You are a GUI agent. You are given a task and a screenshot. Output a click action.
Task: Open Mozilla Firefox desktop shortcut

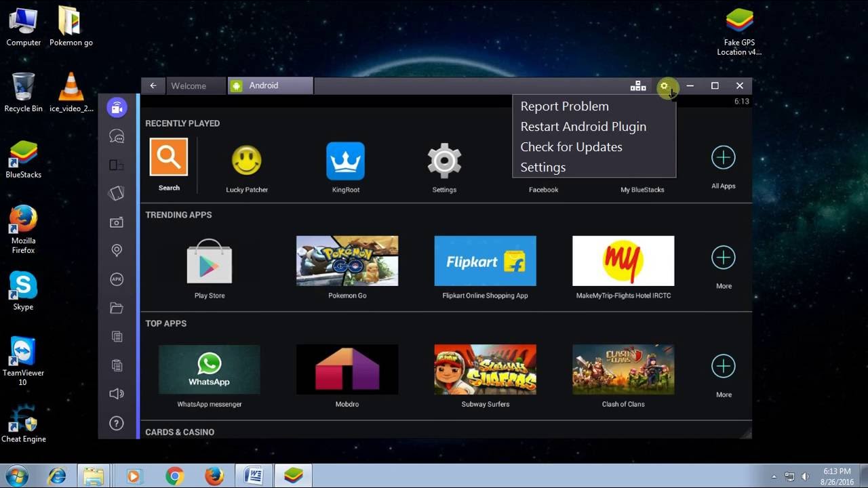[24, 229]
